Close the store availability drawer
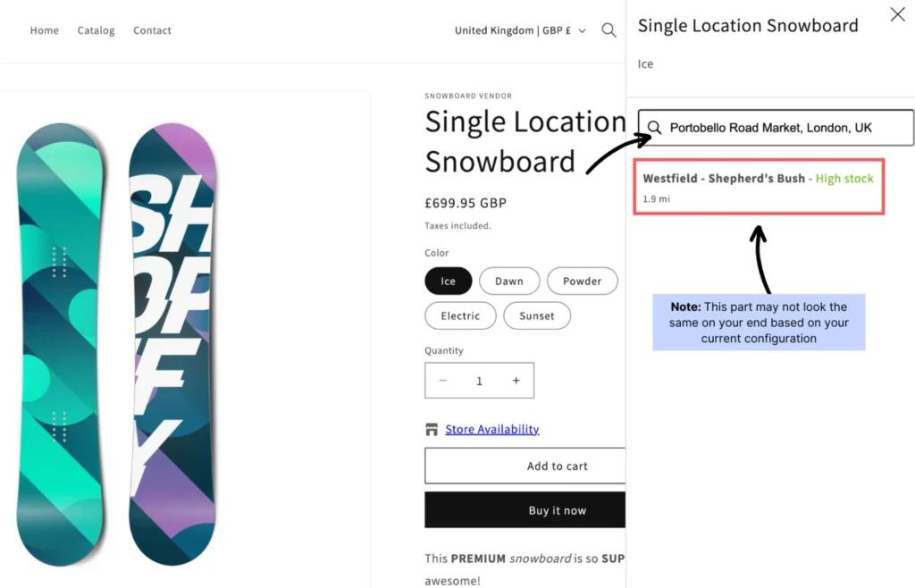915x588 pixels. pyautogui.click(x=897, y=14)
